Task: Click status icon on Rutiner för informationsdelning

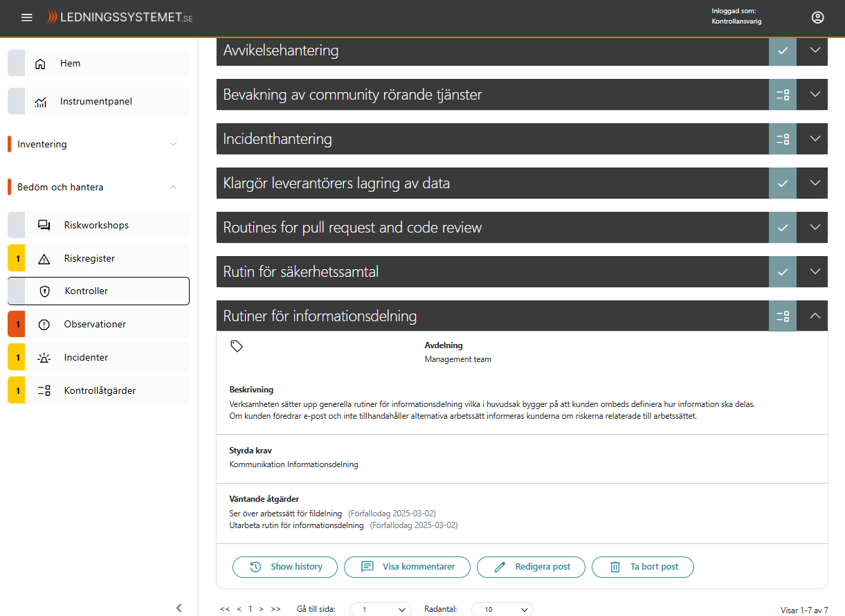Action: (783, 316)
